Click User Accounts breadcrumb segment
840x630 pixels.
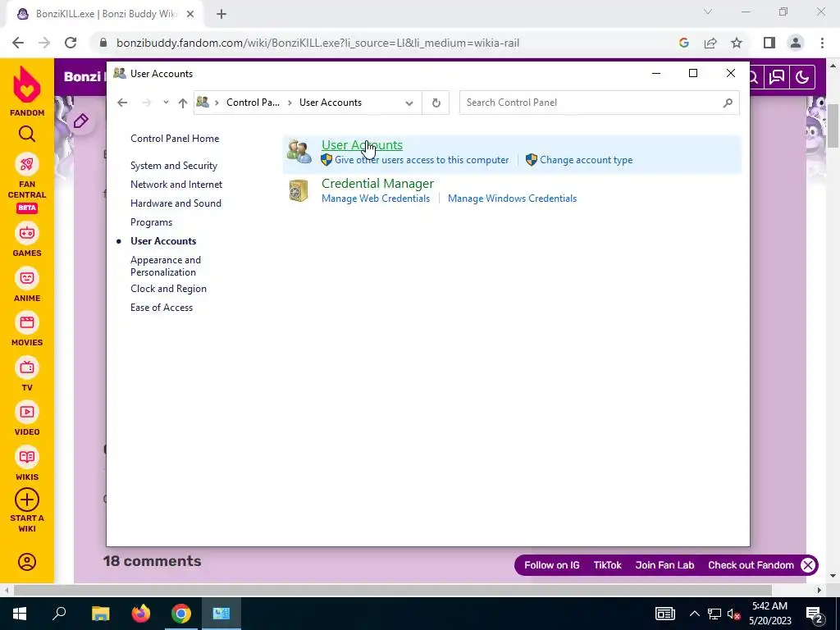tap(330, 103)
